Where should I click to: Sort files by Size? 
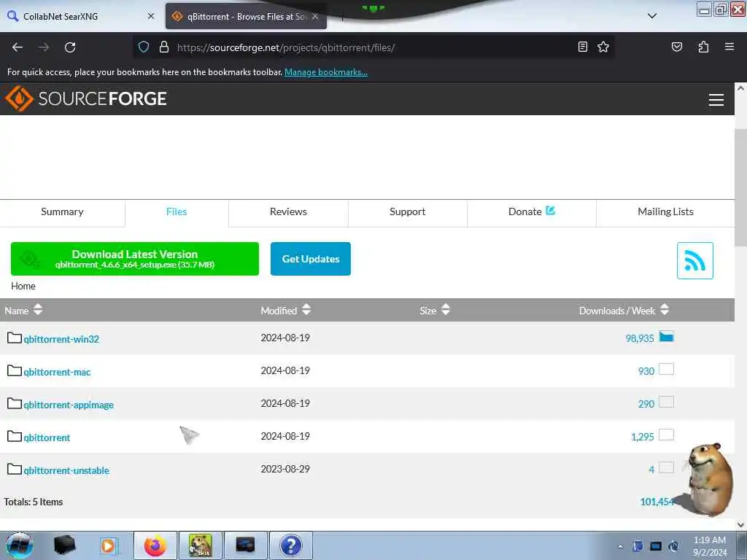[435, 311]
